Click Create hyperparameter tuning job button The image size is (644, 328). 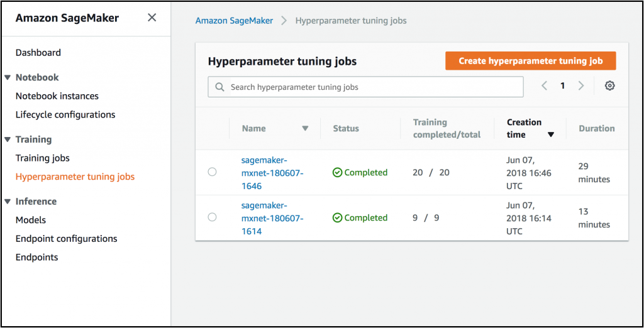pyautogui.click(x=531, y=61)
